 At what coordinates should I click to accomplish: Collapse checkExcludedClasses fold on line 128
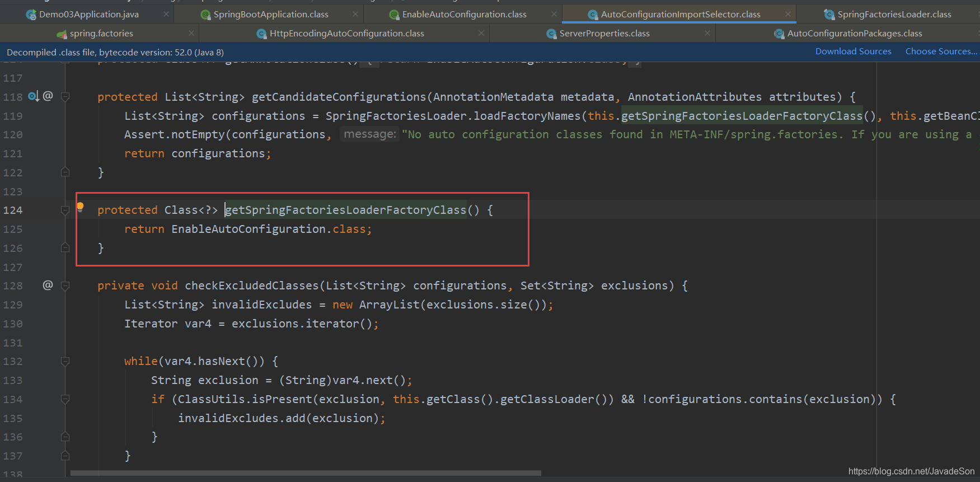(65, 286)
